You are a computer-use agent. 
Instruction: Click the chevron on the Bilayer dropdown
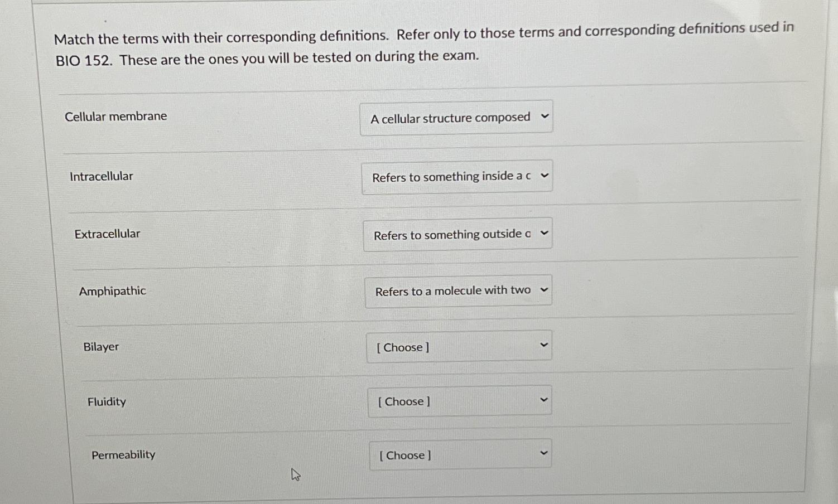coord(544,345)
